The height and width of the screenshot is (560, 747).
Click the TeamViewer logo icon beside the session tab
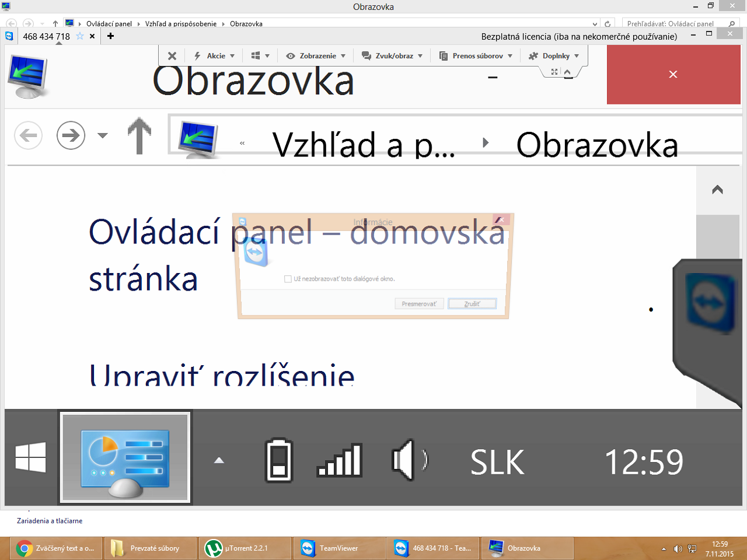click(x=9, y=36)
